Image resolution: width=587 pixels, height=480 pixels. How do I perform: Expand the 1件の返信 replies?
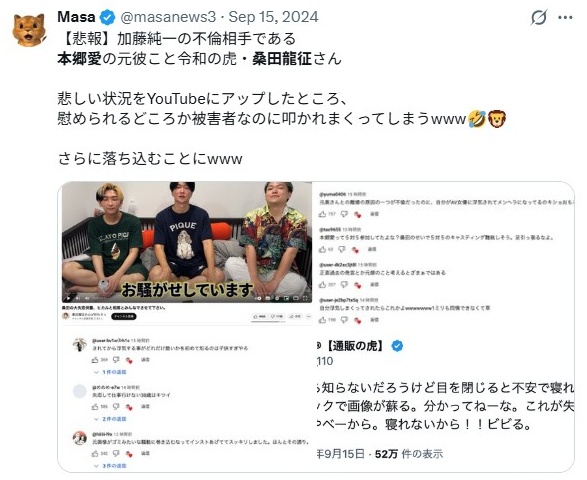coord(110,372)
